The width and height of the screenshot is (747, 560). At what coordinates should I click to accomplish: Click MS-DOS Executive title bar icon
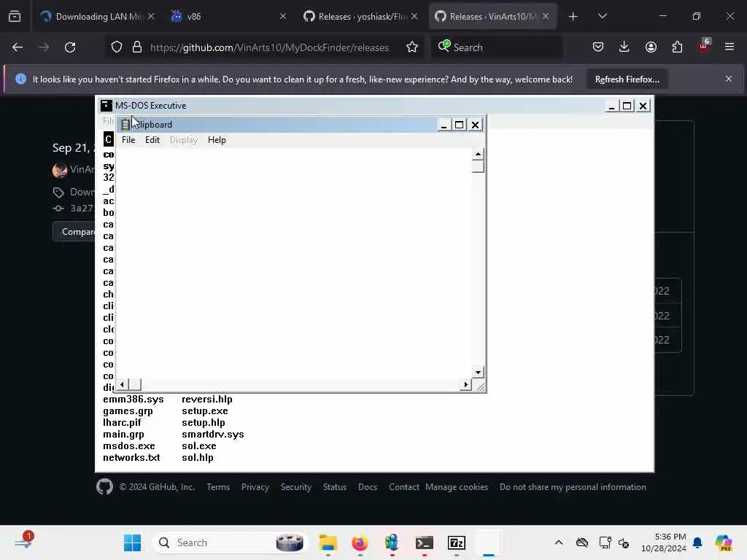tap(107, 106)
